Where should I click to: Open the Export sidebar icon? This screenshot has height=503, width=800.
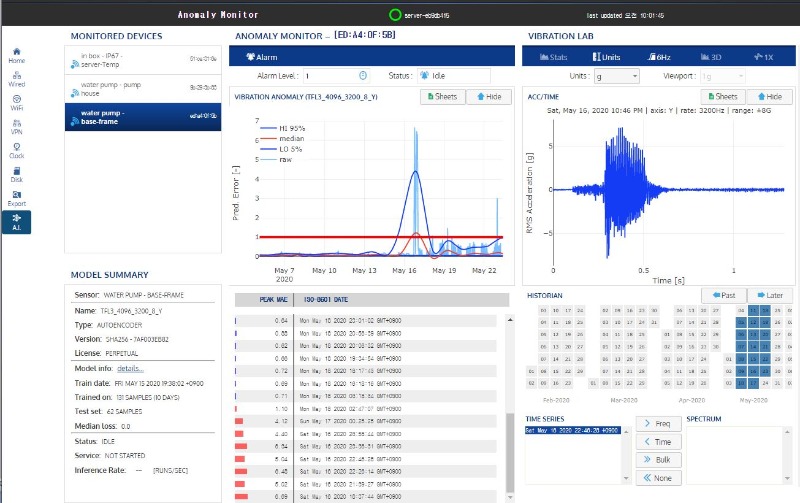(x=16, y=198)
